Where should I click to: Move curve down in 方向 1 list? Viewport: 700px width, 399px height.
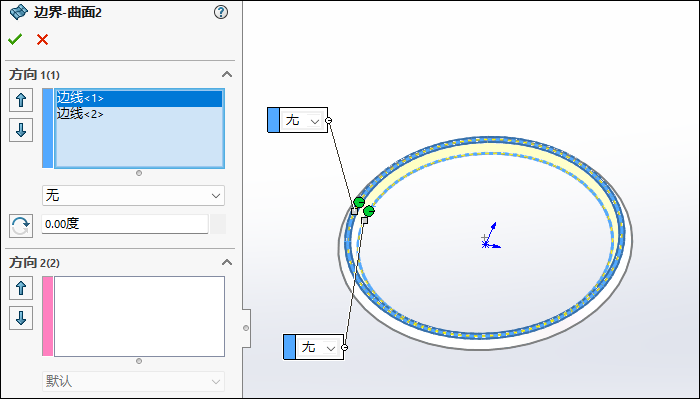click(21, 130)
